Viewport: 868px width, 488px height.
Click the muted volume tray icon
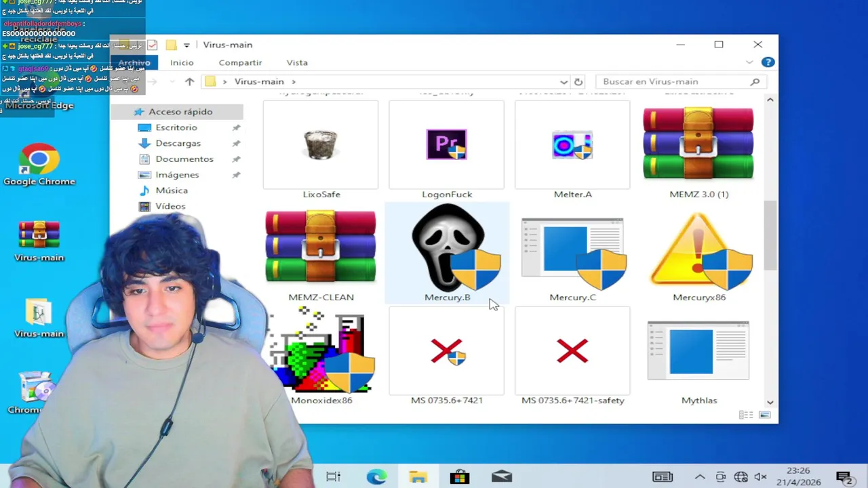tap(761, 477)
